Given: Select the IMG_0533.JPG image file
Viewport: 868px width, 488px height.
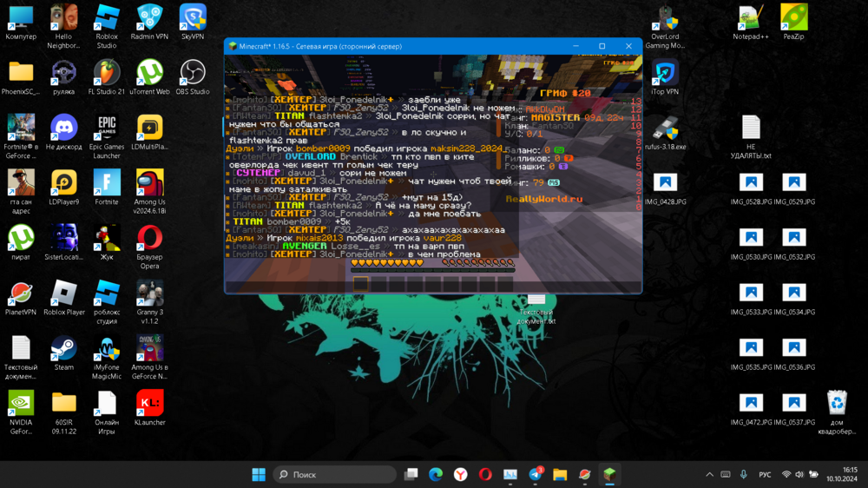Looking at the screenshot, I should pos(751,298).
